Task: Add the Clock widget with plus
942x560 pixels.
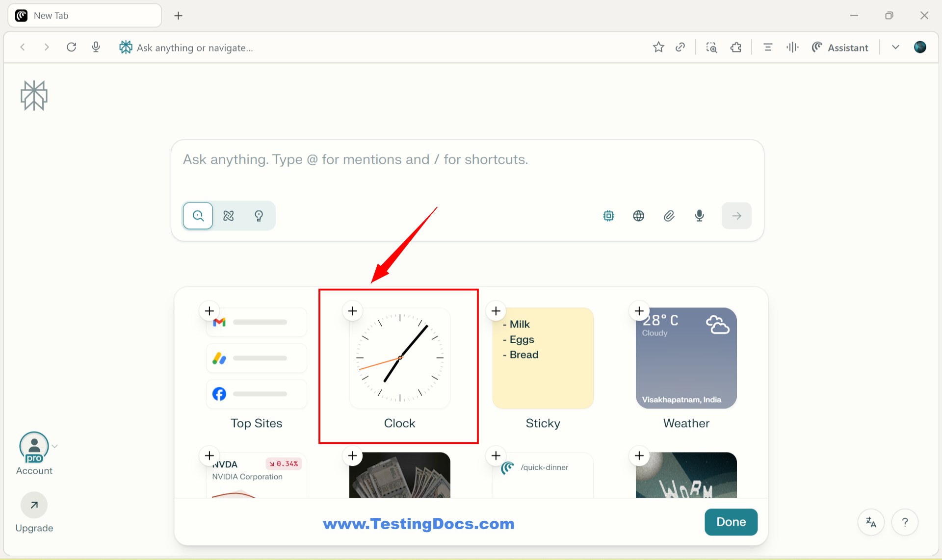Action: coord(352,311)
